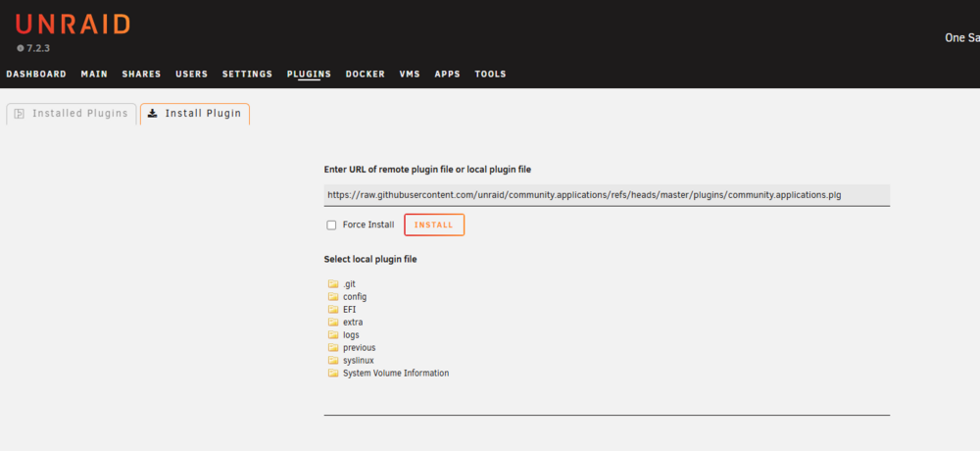Open the Dashboard page
Screen dimensions: 980x451
click(x=36, y=74)
